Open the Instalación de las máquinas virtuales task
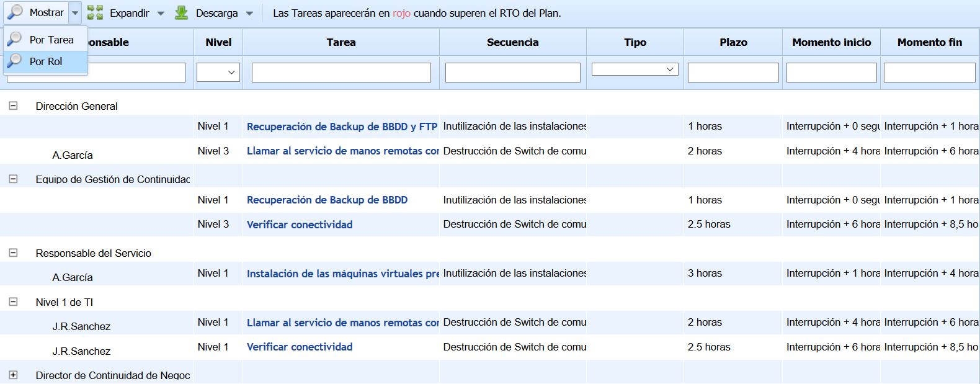Image resolution: width=980 pixels, height=384 pixels. coord(342,274)
